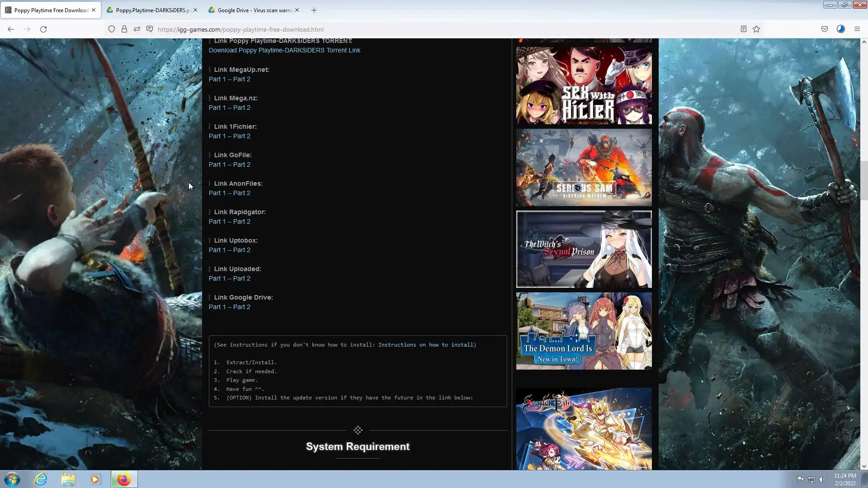Close the Poppy Playtime Free Download tab
The height and width of the screenshot is (488, 868).
click(x=94, y=10)
